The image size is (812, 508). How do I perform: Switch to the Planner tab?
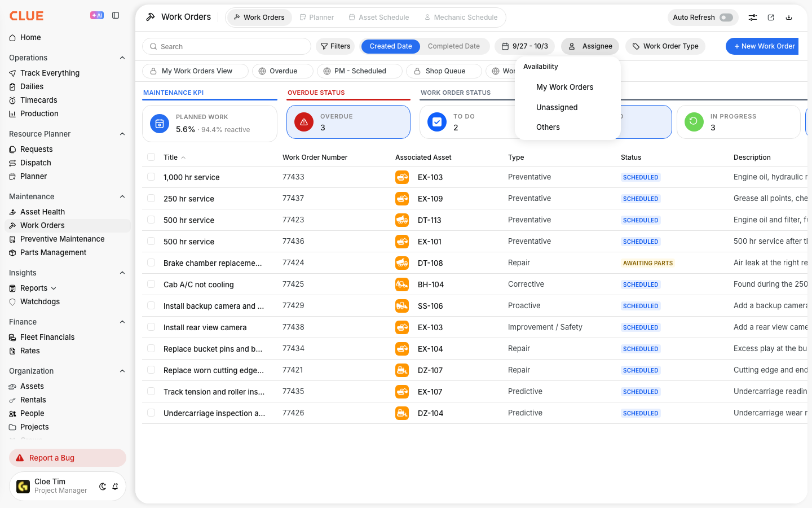click(316, 17)
